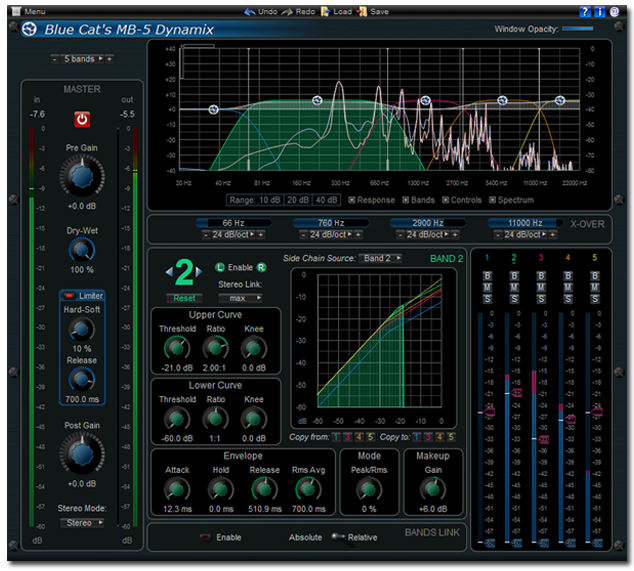
Task: Toggle the Spectrum display checkbox
Action: [x=492, y=200]
